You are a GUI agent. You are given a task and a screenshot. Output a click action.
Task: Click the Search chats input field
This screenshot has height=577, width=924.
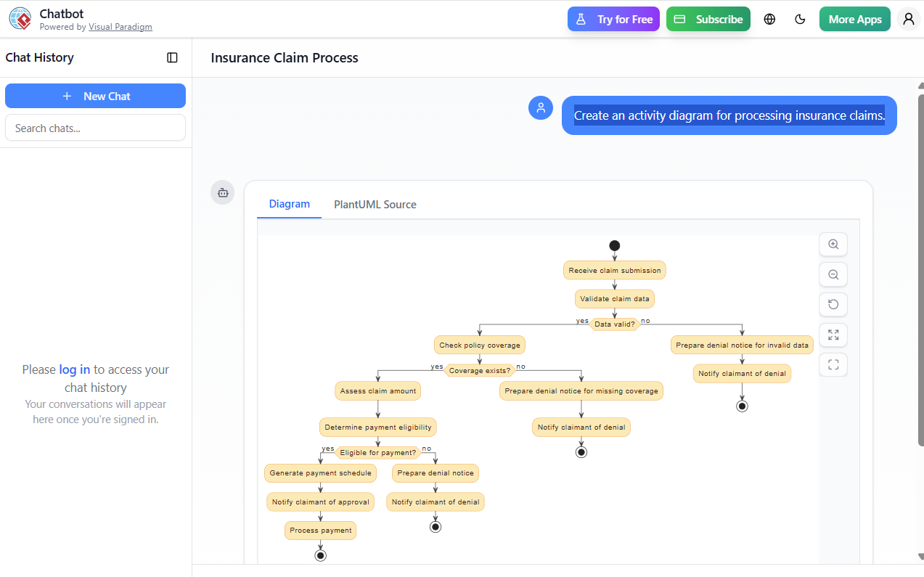click(x=95, y=126)
